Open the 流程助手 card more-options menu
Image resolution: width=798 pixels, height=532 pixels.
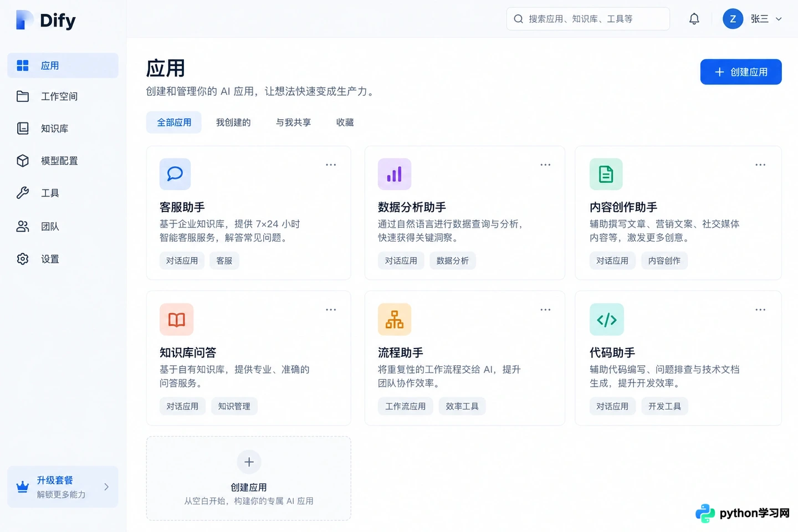545,310
